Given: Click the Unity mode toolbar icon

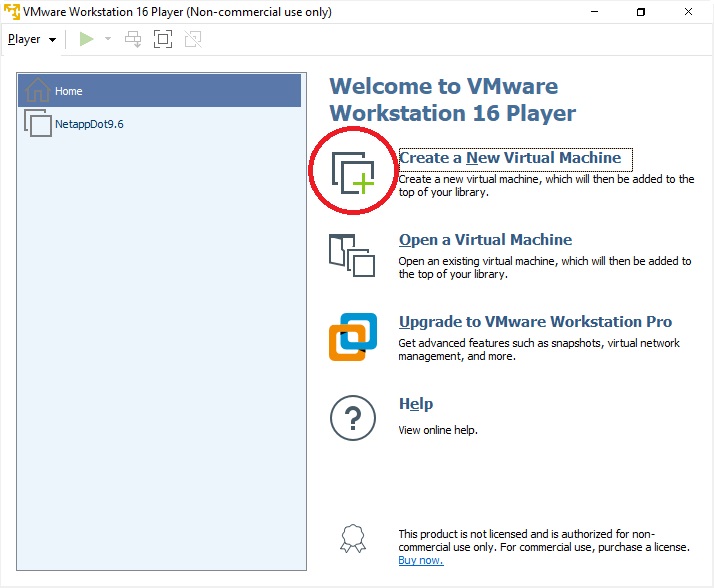Looking at the screenshot, I should click(x=193, y=39).
